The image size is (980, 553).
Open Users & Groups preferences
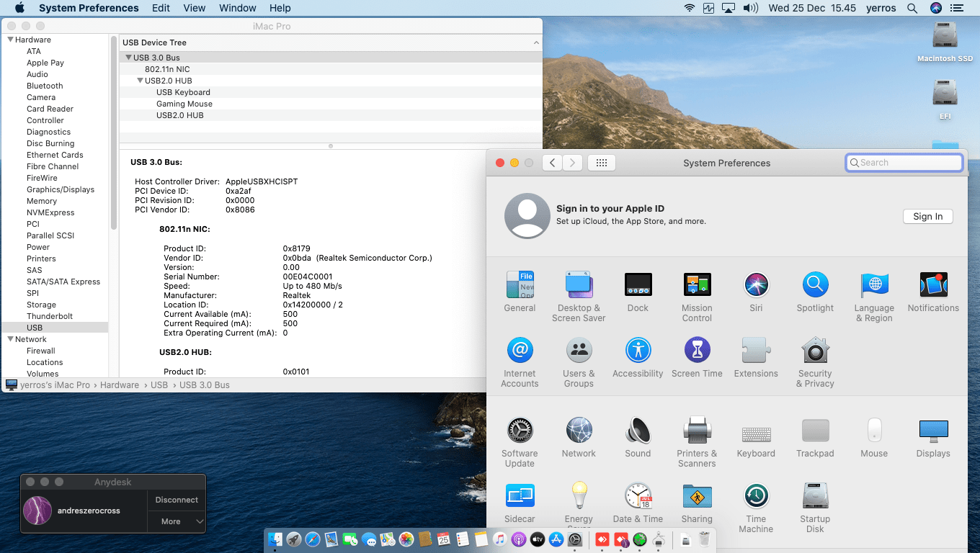point(579,351)
